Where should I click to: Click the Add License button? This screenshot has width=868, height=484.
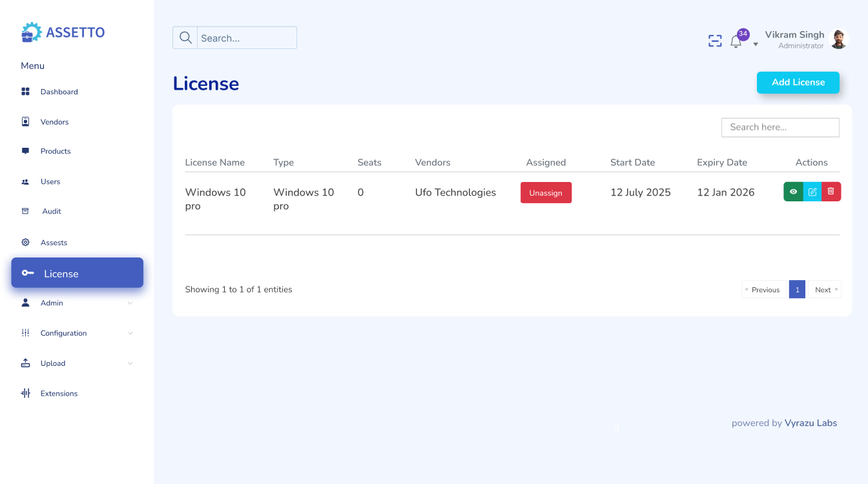click(x=798, y=83)
